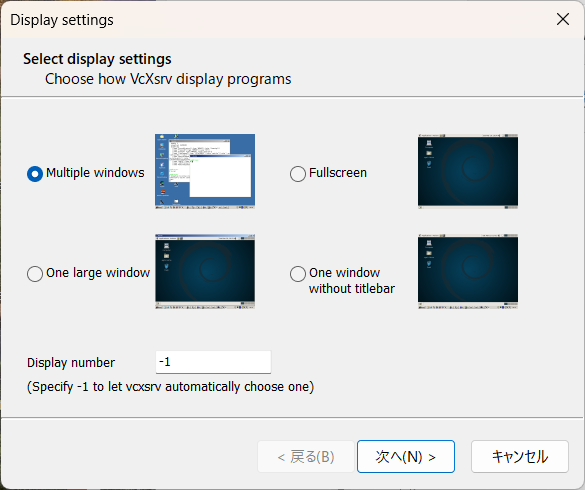Close the Display settings dialog
Screen dimensions: 585x490
pos(563,19)
